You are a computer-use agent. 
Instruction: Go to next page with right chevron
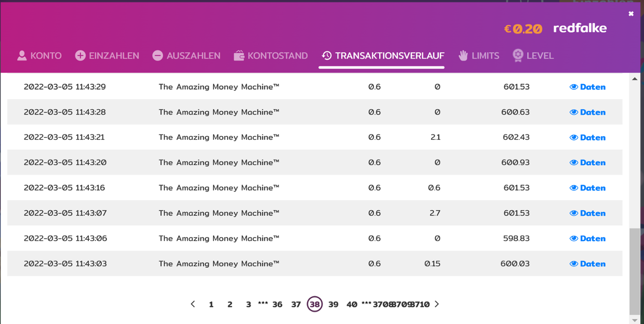click(437, 304)
